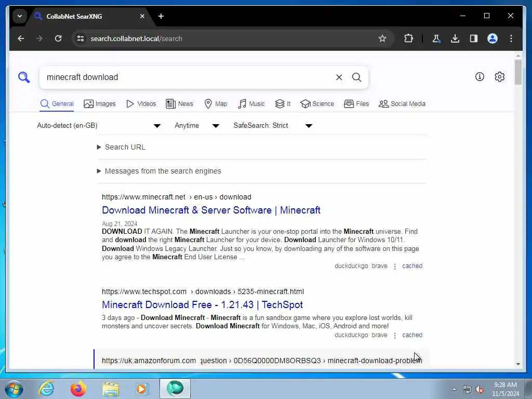Open Windows Explorer folder on taskbar
The image size is (532, 399).
(x=111, y=389)
